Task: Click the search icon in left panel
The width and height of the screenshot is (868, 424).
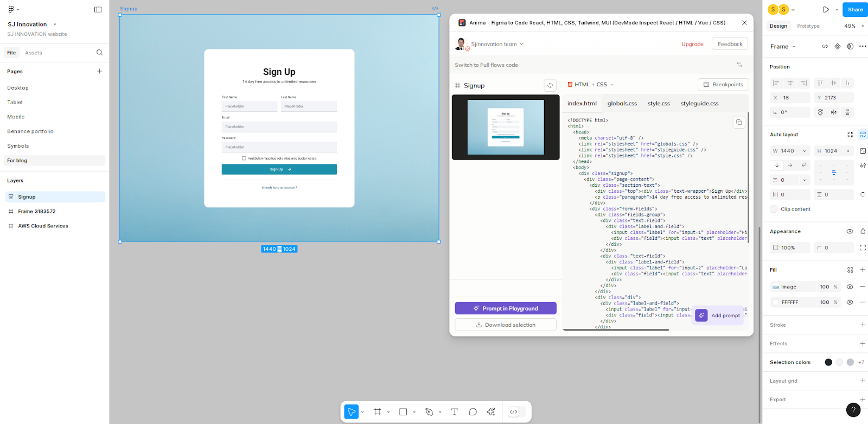Action: 99,53
